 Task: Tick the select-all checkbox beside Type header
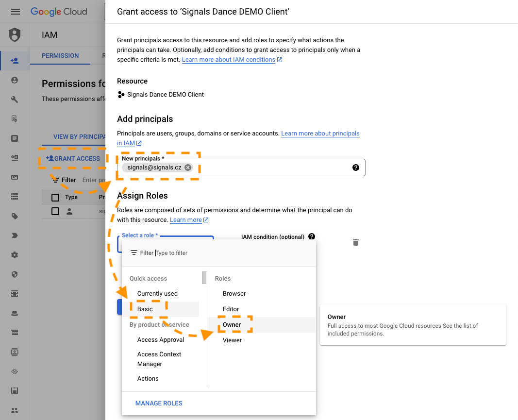(x=55, y=197)
